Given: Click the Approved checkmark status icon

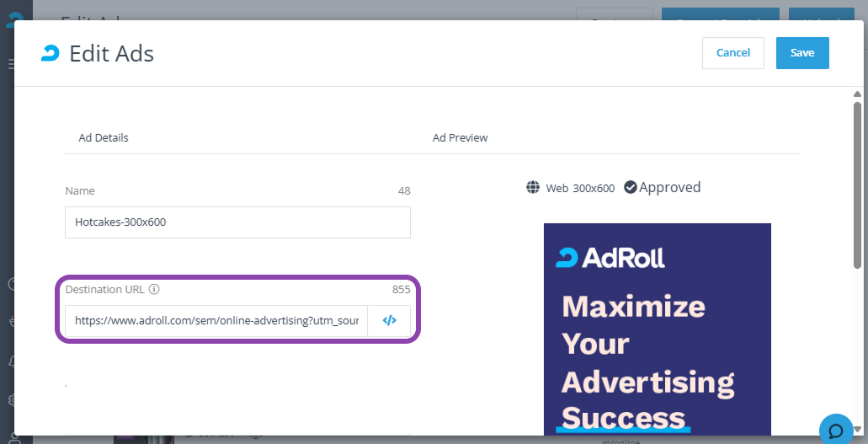Looking at the screenshot, I should coord(630,188).
